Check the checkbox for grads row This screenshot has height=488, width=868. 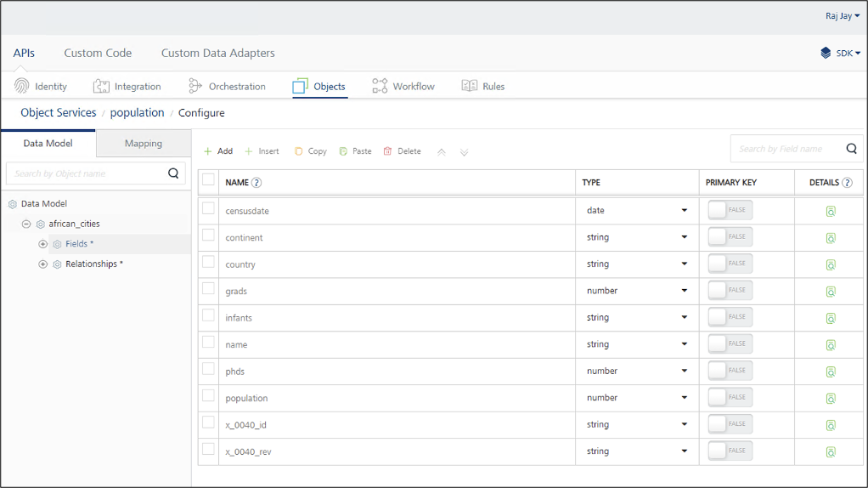tap(208, 290)
